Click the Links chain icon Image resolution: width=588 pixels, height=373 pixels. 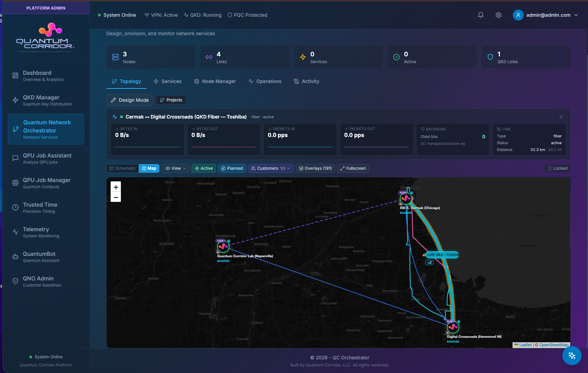coord(209,57)
